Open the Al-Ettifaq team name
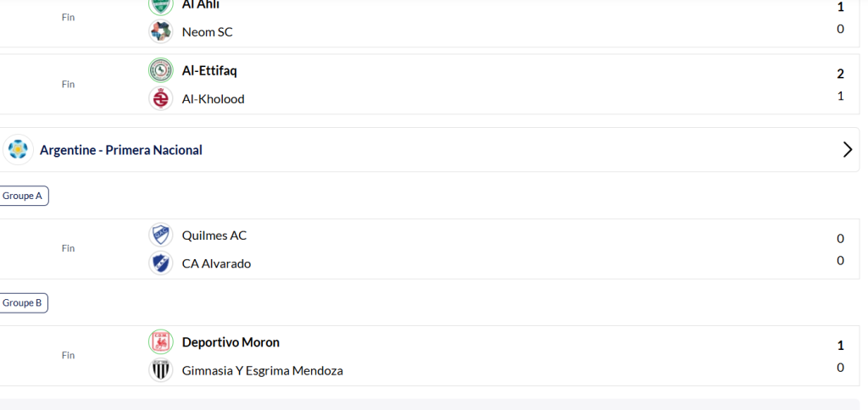The height and width of the screenshot is (410, 868). [x=209, y=70]
